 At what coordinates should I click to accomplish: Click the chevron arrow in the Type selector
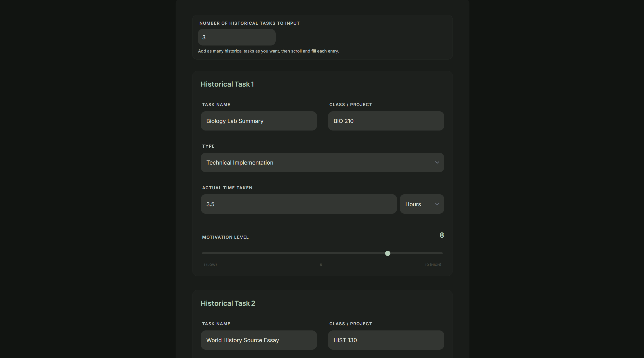[x=437, y=162]
